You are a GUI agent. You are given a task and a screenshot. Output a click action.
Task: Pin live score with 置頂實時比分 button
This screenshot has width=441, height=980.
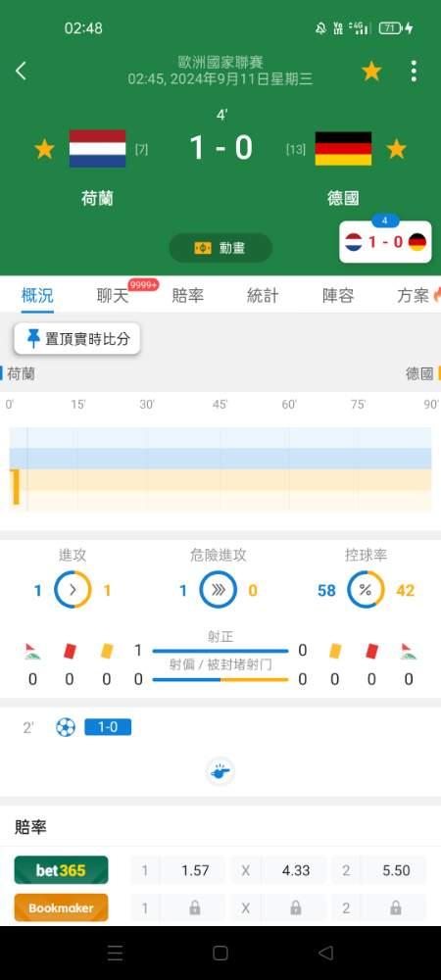77,339
